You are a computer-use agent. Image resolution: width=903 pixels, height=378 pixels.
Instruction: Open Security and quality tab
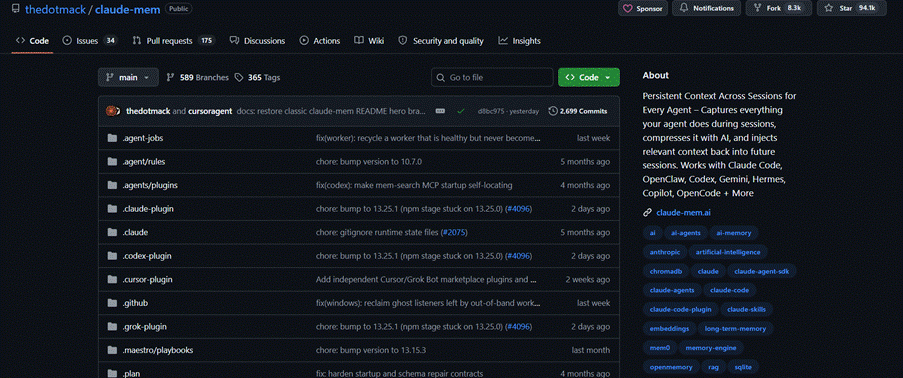click(x=441, y=41)
